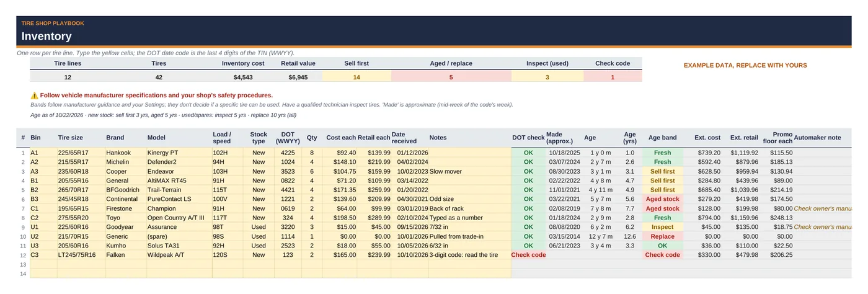The width and height of the screenshot is (868, 294).
Task: Click the 'EXAMPLE DATA, REPLACE WITH YOURS' note
Action: coord(745,65)
